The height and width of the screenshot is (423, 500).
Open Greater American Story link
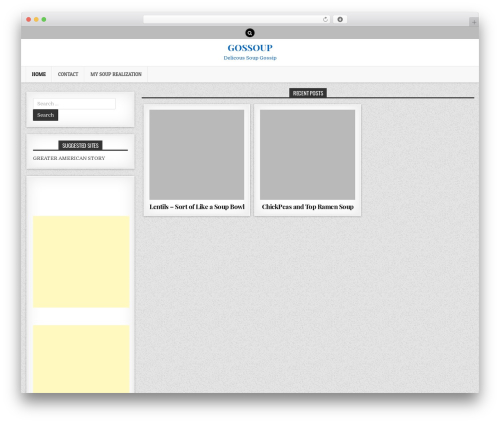[69, 158]
